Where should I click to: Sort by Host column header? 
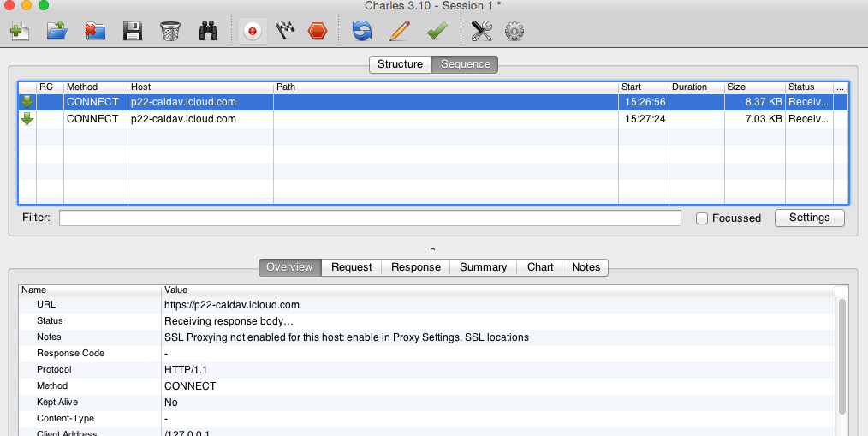[200, 87]
